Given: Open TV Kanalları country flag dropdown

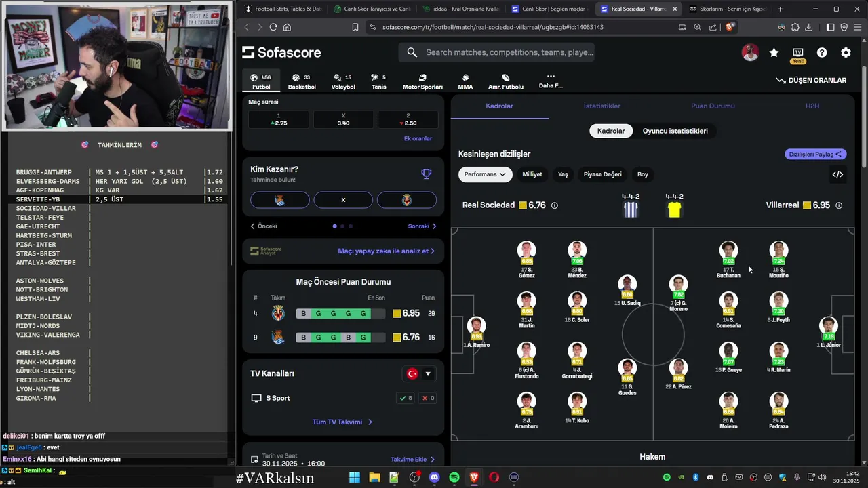Looking at the screenshot, I should pos(419,373).
